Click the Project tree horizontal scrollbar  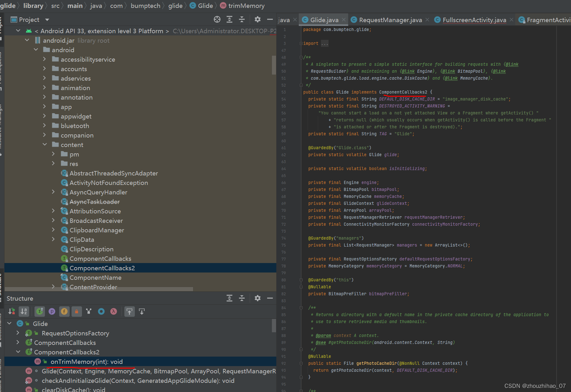coord(99,289)
